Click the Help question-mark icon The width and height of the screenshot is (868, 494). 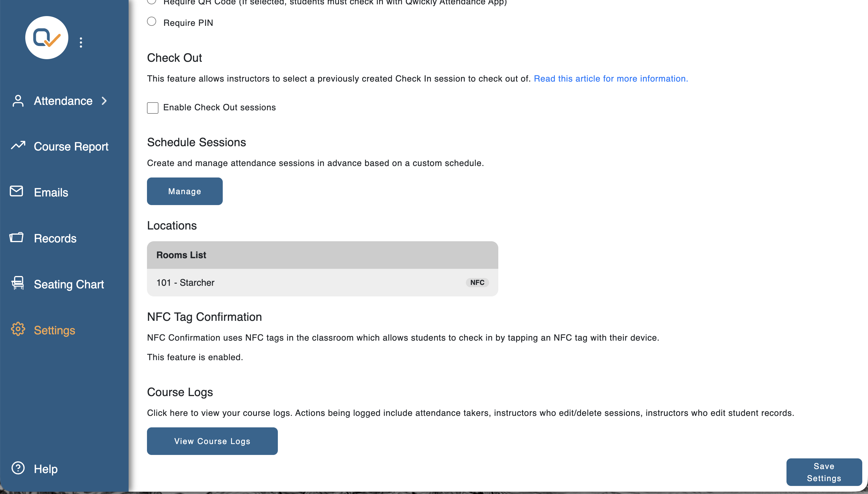(x=18, y=468)
